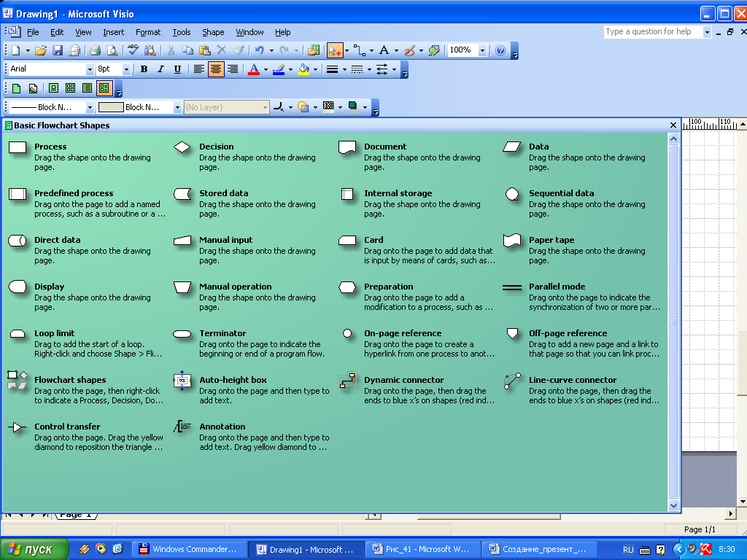
Task: Click the Copy icon
Action: [187, 50]
